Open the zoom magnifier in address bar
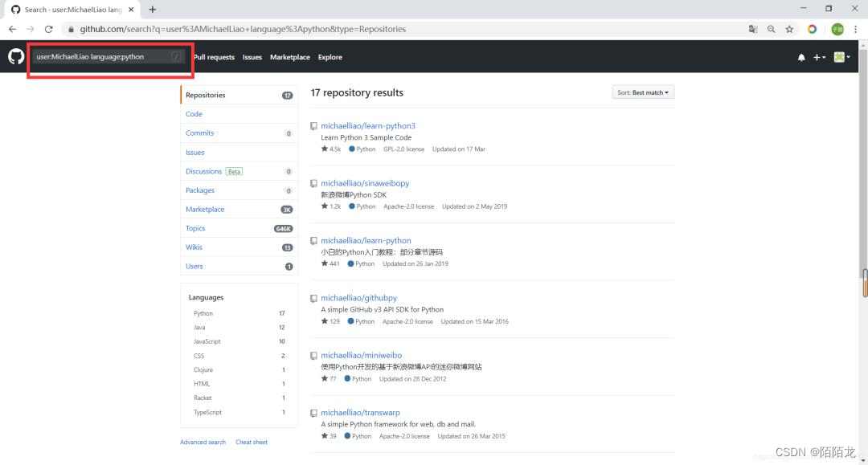 (771, 29)
